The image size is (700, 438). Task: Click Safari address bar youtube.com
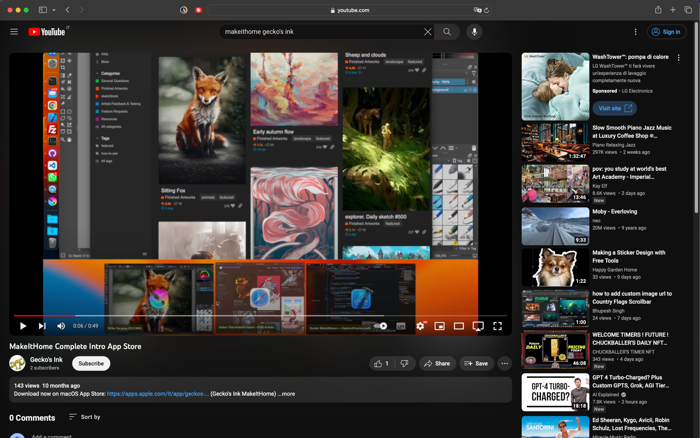coord(350,10)
